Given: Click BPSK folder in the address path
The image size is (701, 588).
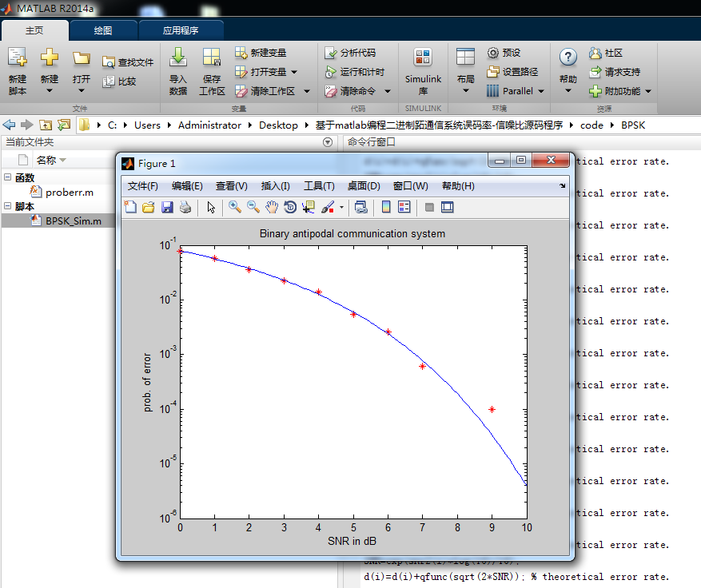Looking at the screenshot, I should (633, 125).
